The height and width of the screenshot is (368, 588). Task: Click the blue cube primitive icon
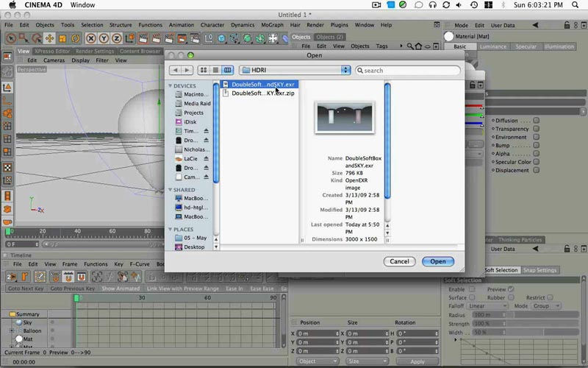[222, 38]
